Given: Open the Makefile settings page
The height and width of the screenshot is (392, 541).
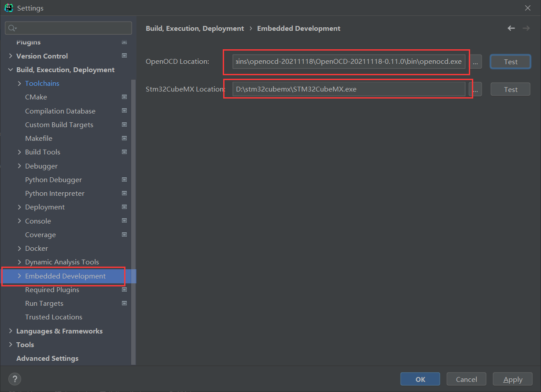Looking at the screenshot, I should [x=39, y=138].
